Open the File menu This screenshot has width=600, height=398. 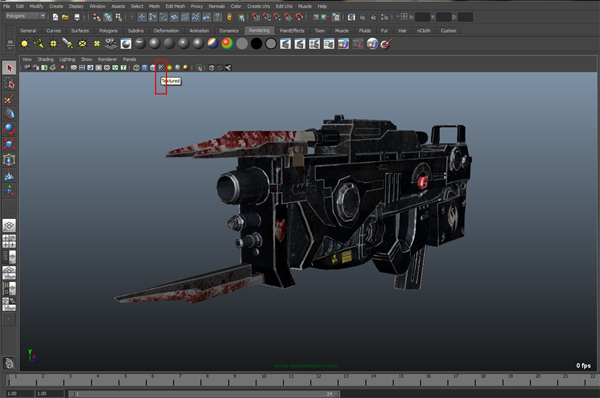[7, 6]
